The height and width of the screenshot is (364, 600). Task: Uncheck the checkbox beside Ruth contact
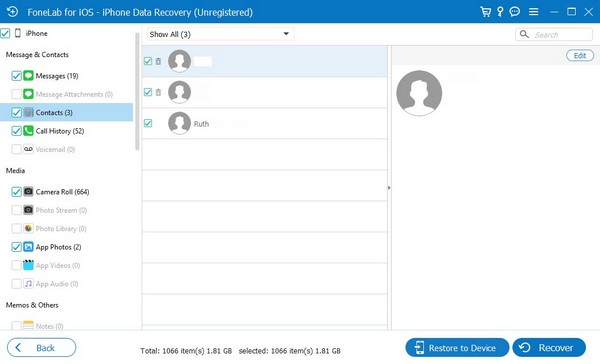click(x=148, y=123)
